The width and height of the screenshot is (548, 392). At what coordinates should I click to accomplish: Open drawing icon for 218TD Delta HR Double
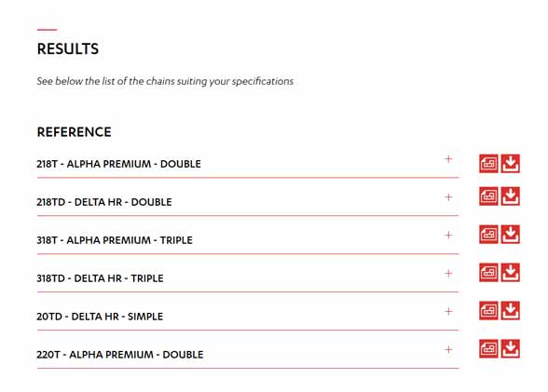click(488, 196)
